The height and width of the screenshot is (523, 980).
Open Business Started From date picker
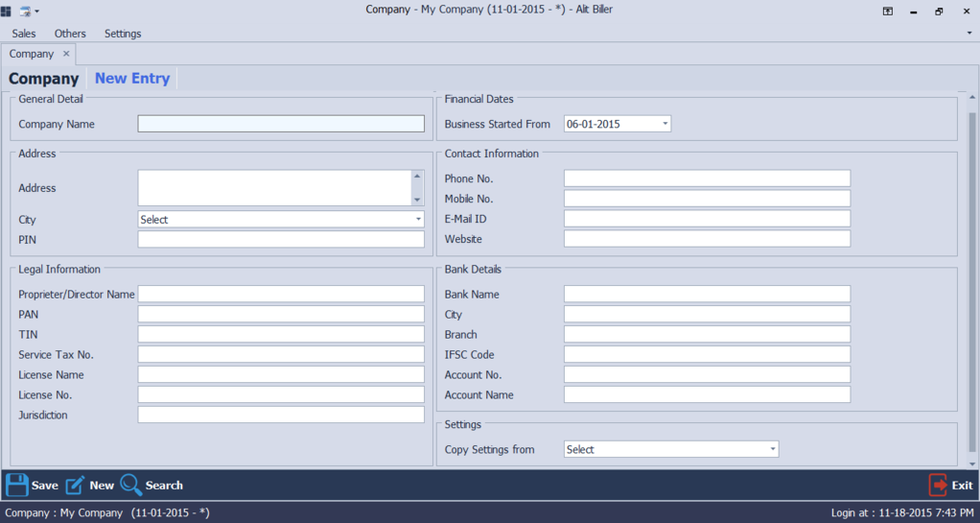665,124
